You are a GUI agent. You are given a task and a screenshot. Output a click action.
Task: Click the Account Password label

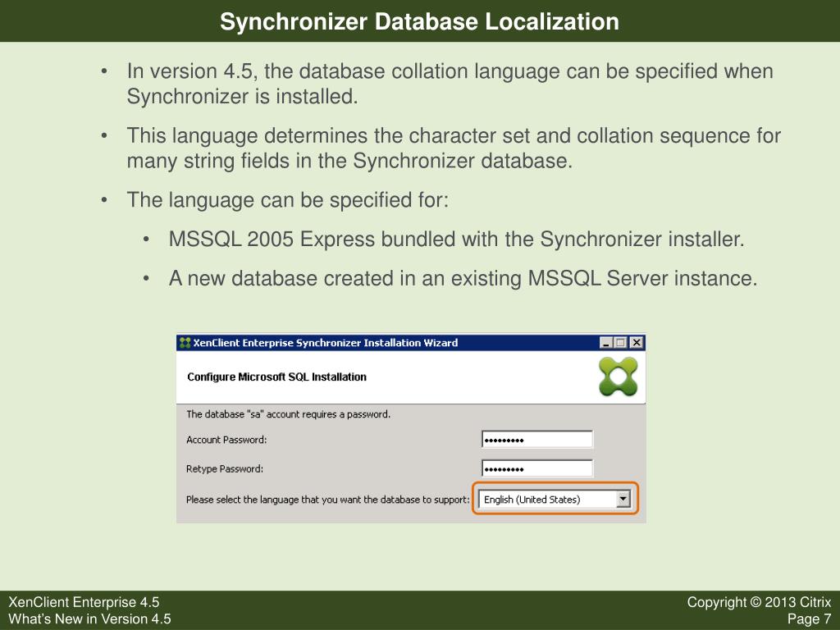[x=226, y=440]
